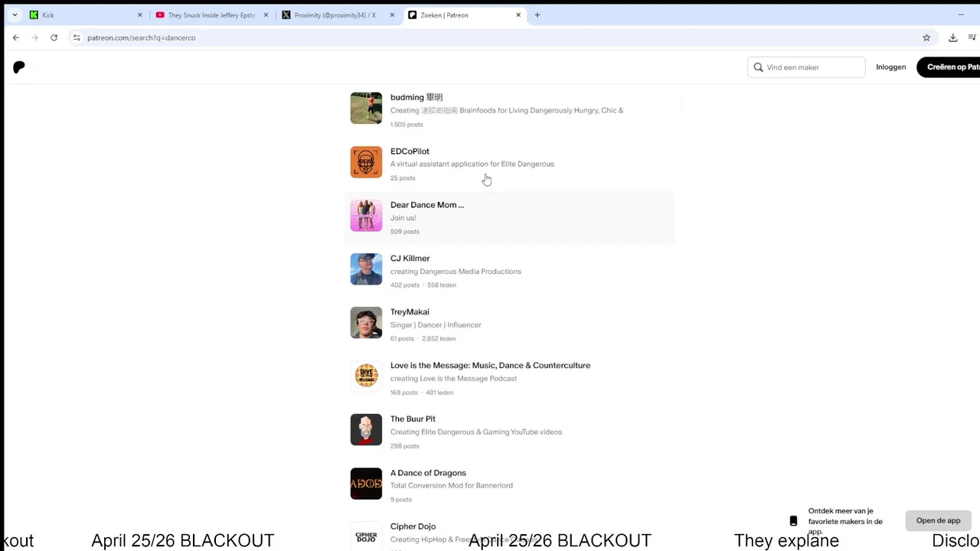Open Cipher Dojo logo avatar
This screenshot has height=551, width=980.
[366, 536]
